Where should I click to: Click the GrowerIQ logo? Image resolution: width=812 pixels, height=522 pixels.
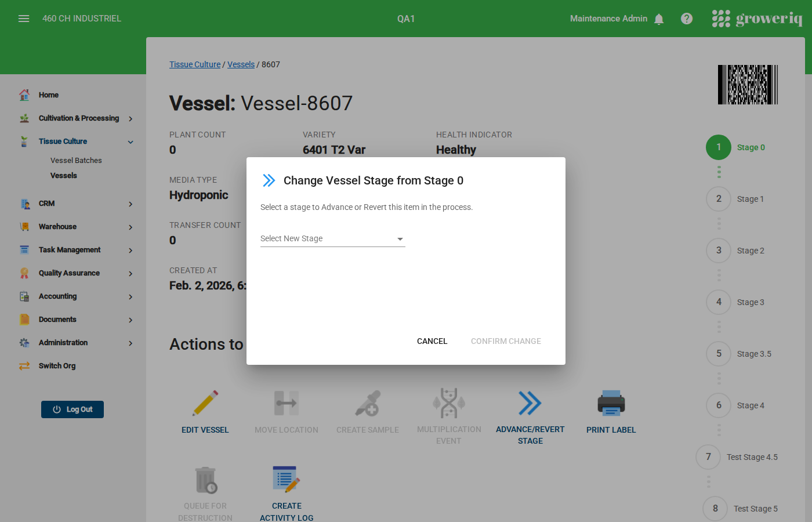(x=757, y=18)
